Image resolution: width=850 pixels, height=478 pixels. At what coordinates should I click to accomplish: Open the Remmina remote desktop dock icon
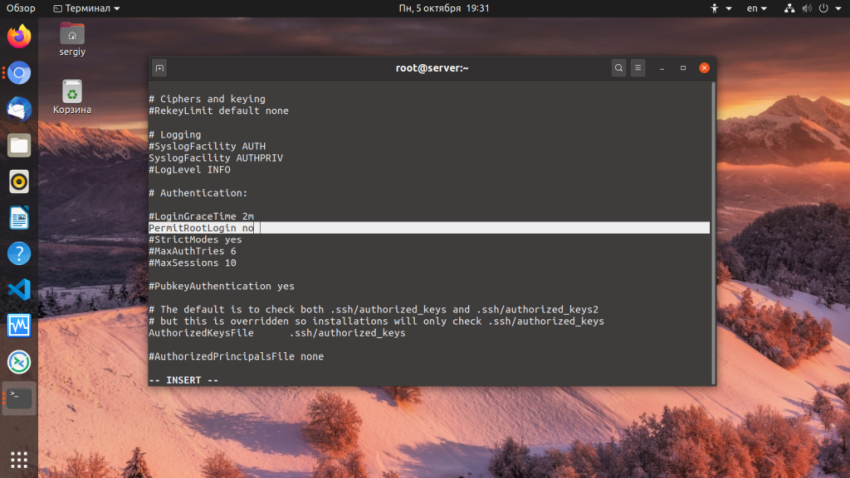click(x=19, y=362)
